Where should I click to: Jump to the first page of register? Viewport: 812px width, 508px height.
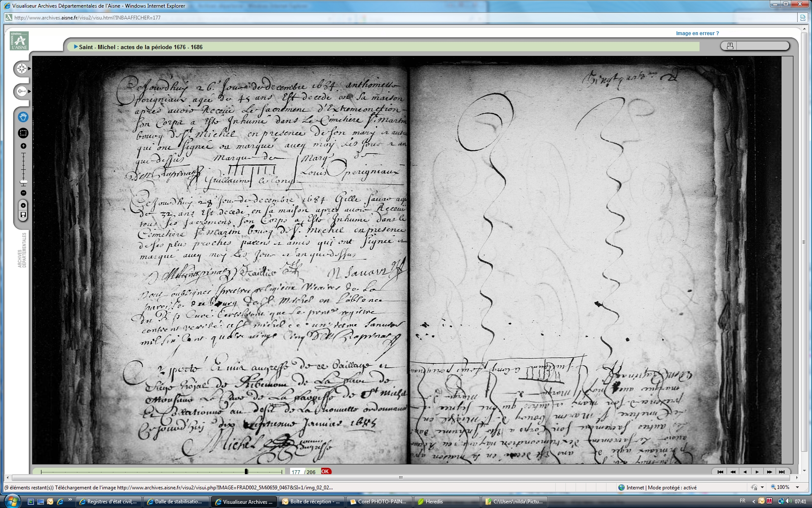point(720,472)
